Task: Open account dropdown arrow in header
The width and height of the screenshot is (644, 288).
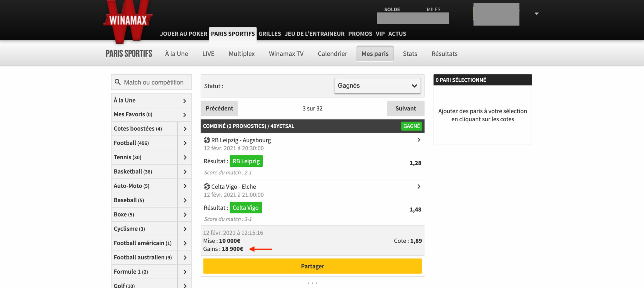Action: tap(537, 14)
